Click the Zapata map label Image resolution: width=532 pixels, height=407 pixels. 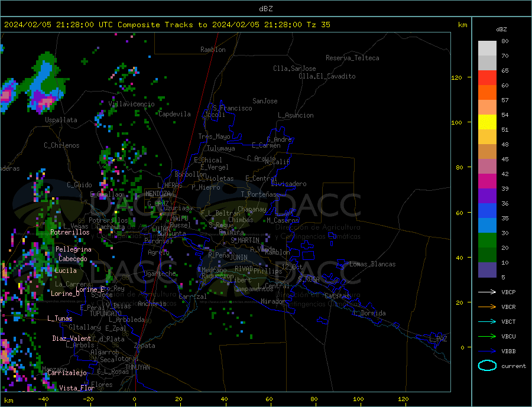pos(145,346)
